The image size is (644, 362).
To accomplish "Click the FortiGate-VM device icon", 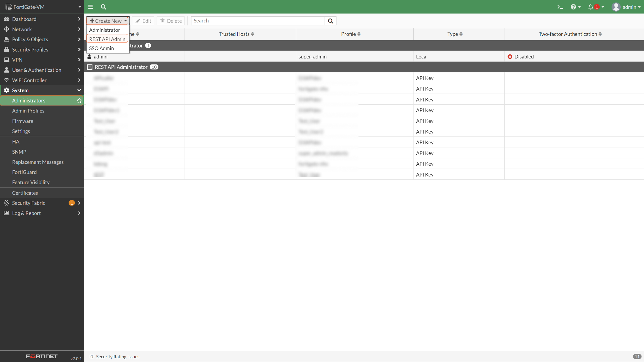I will point(8,7).
